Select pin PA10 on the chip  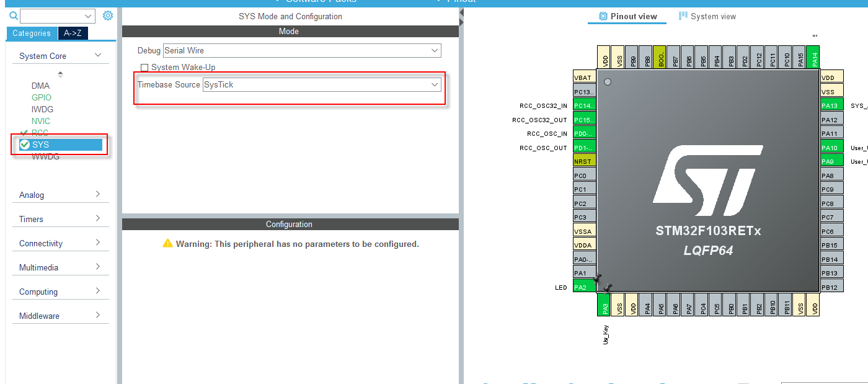pos(831,148)
